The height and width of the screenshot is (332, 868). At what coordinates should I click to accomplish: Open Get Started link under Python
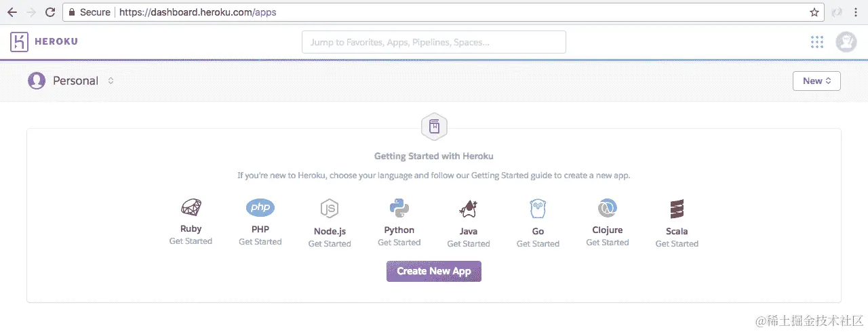[x=399, y=243]
